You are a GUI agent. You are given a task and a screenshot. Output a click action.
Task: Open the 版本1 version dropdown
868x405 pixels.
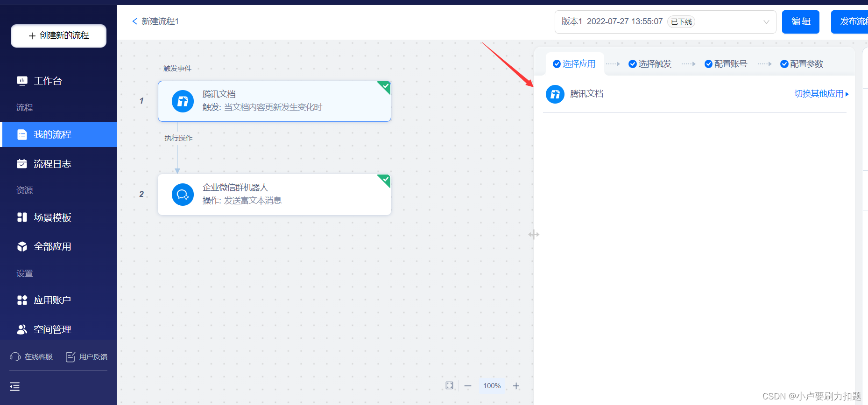665,22
